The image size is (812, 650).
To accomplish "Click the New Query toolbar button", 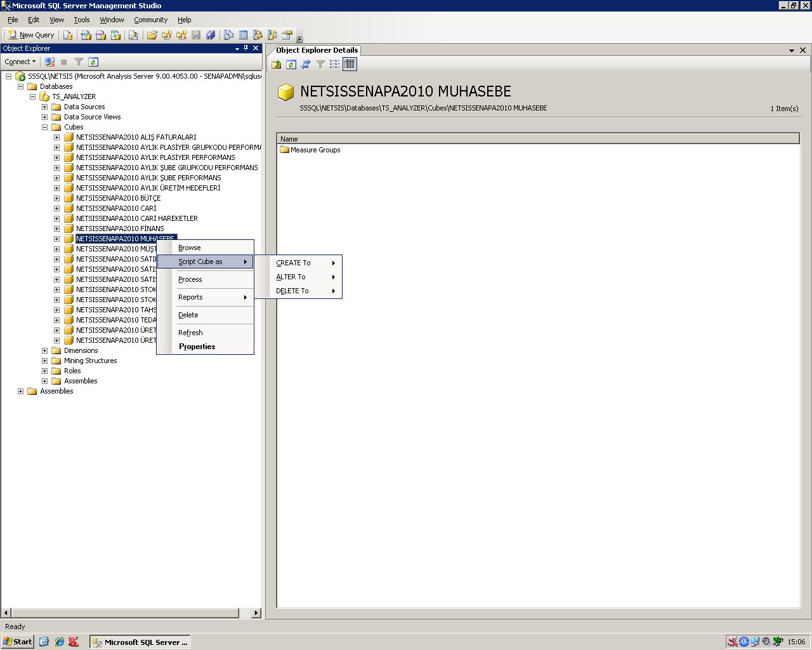I will click(x=31, y=35).
